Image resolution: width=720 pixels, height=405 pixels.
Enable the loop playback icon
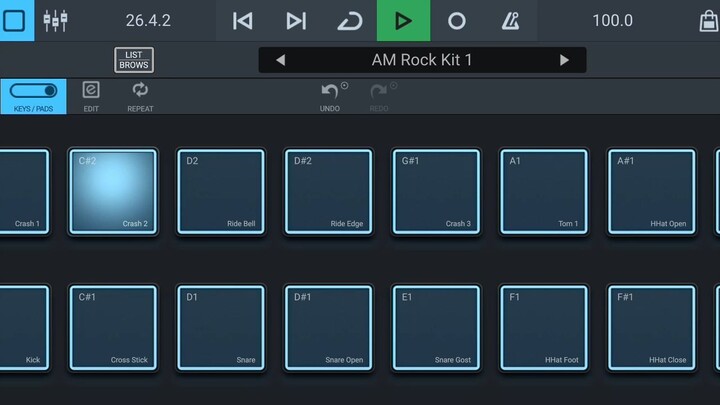coord(349,20)
